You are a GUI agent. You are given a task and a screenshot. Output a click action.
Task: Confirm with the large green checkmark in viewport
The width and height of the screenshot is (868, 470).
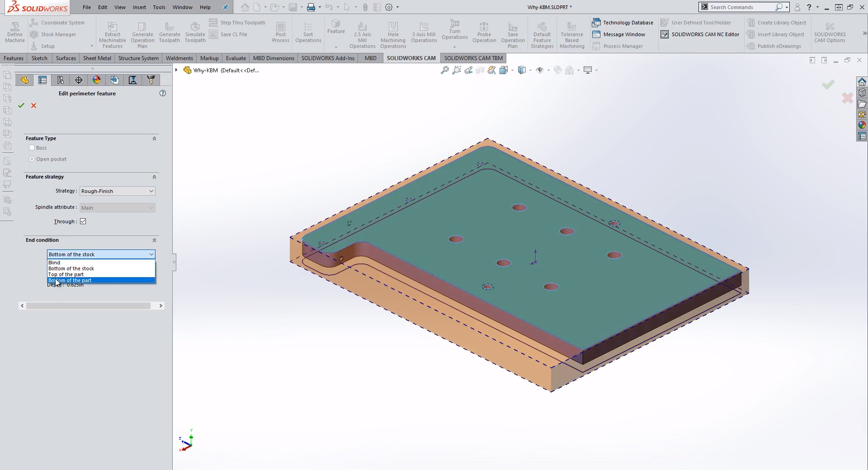point(828,85)
